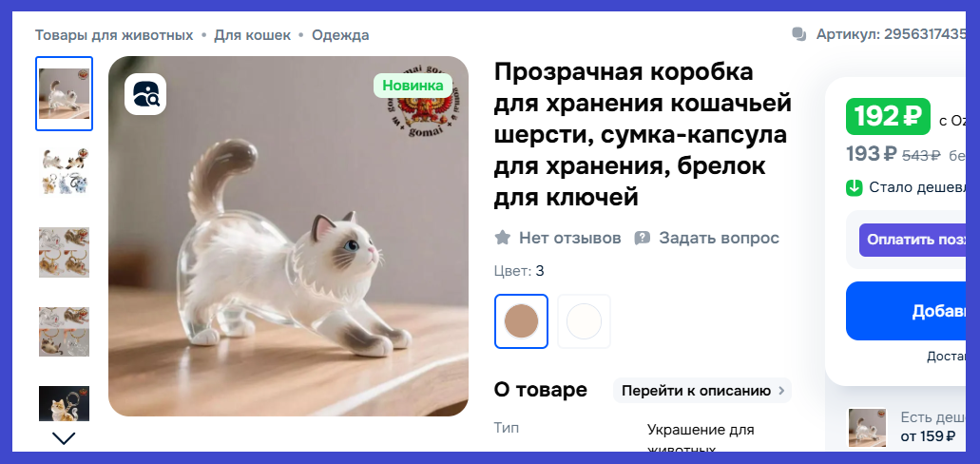The image size is (980, 464).
Task: Click the question bubble icon by Задать вопрос
Action: click(643, 239)
